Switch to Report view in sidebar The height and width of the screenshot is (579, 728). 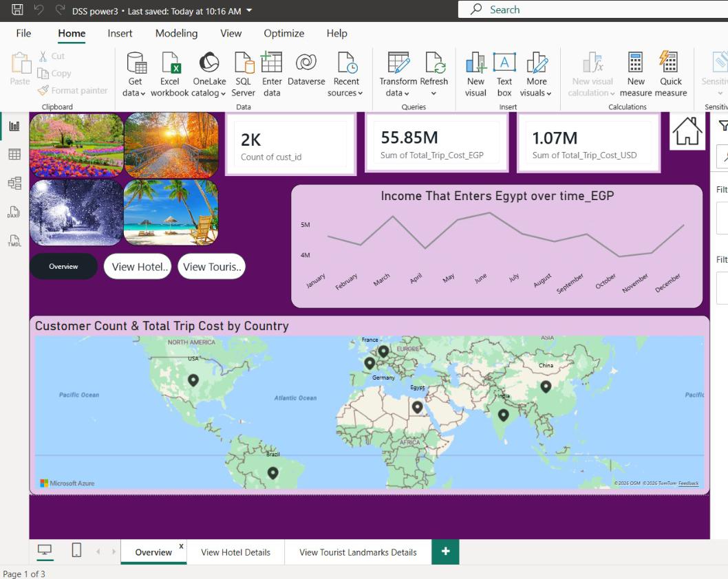14,126
